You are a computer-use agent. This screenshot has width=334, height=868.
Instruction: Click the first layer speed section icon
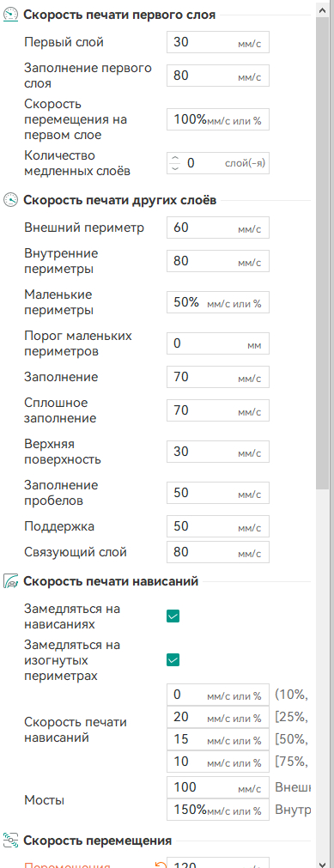(10, 15)
